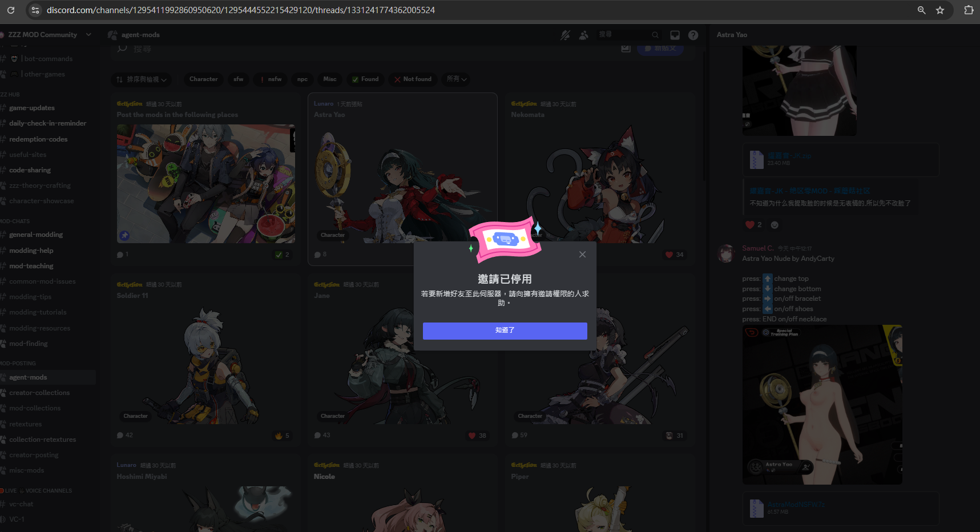The width and height of the screenshot is (980, 532).
Task: Toggle the Character tag filter
Action: click(203, 79)
